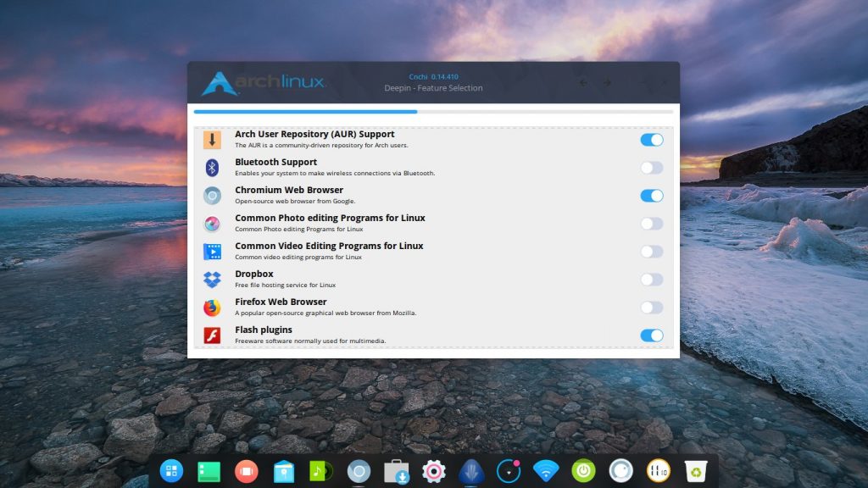Screen dimensions: 868x488
Task: Click "Open-source web browser from Google." description
Action: [295, 202]
